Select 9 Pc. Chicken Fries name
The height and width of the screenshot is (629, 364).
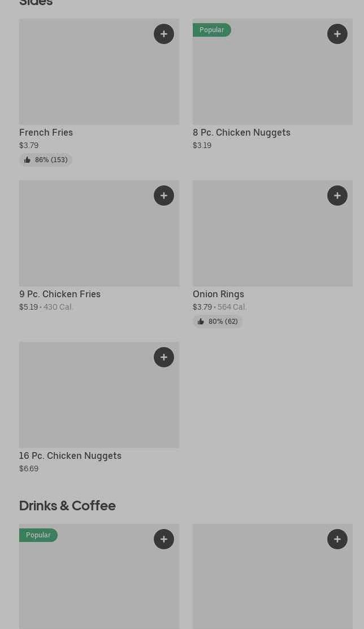click(x=60, y=294)
